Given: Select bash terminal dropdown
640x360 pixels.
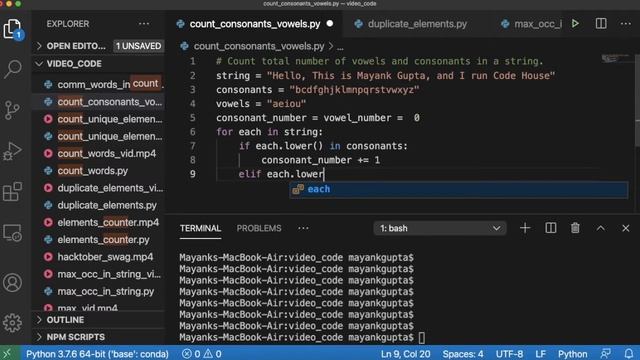Looking at the screenshot, I should [x=440, y=228].
